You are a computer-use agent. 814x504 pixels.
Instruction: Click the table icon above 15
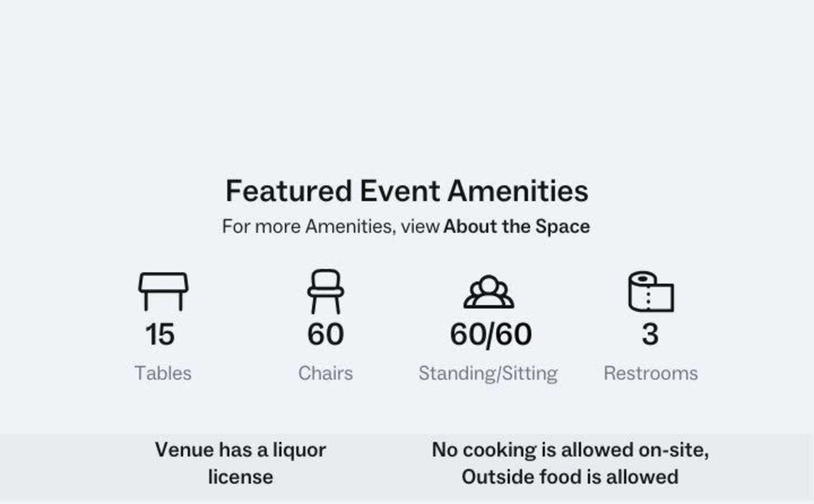163,291
